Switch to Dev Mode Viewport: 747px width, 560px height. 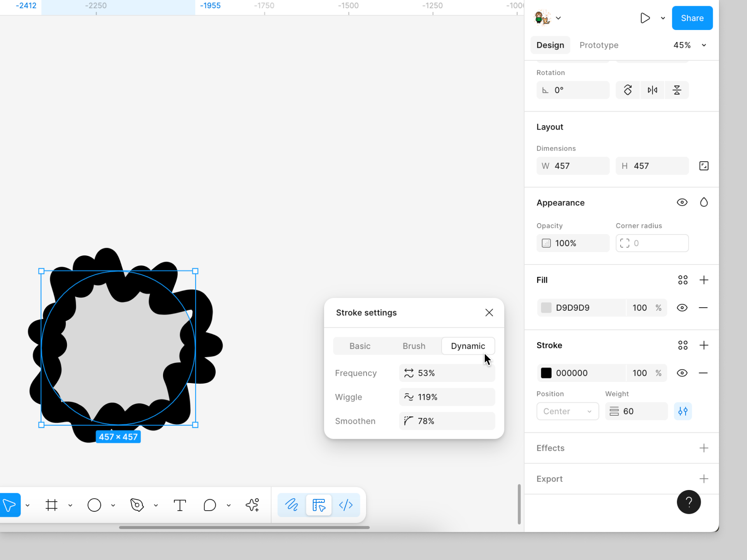[x=346, y=505]
